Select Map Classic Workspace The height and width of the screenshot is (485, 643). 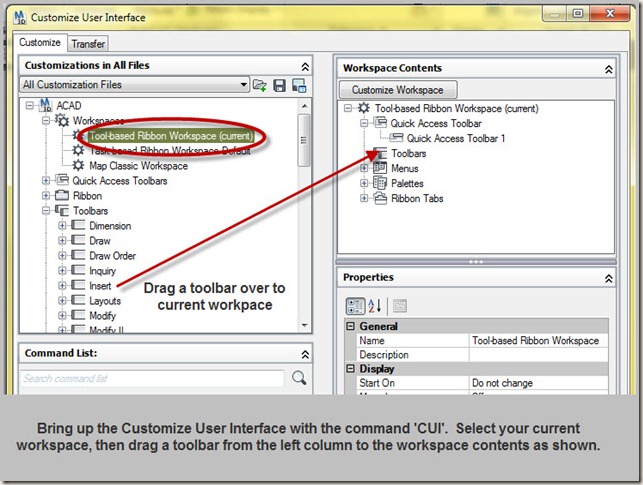[x=138, y=166]
